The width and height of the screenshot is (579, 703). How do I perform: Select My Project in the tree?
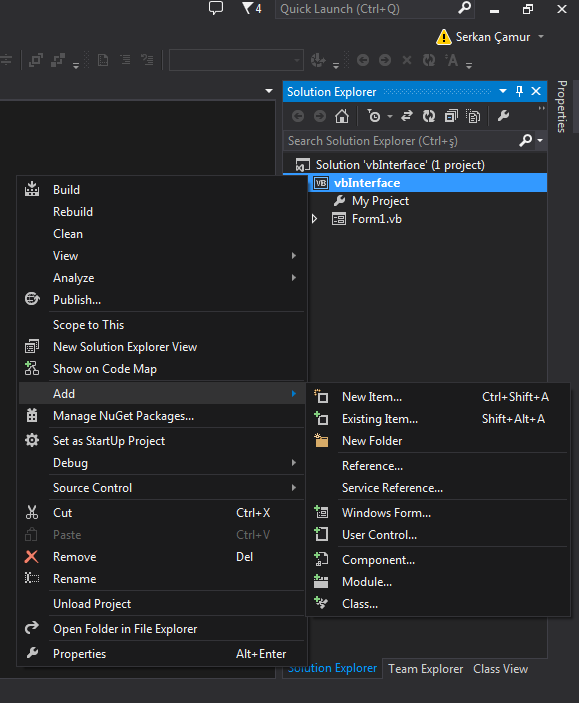pyautogui.click(x=380, y=201)
